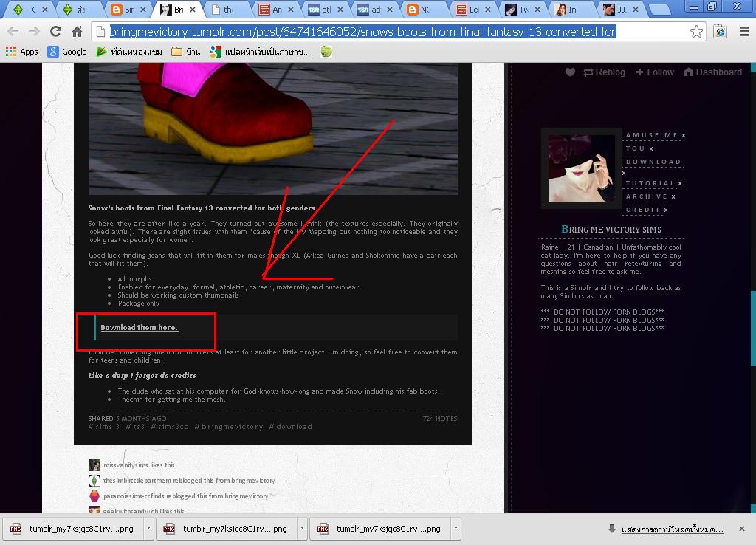Open the AMUSE ME sidebar link
This screenshot has height=545, width=756.
click(651, 136)
